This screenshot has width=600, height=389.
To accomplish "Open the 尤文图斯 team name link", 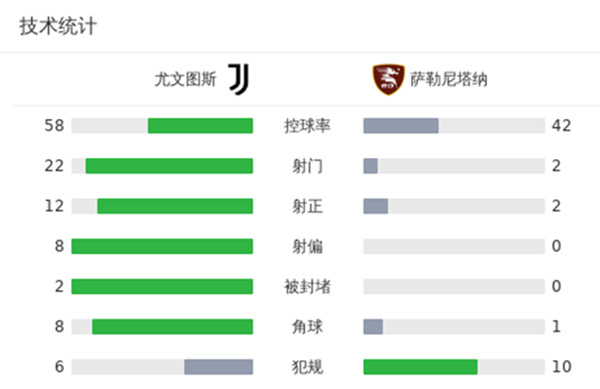I will (x=186, y=80).
